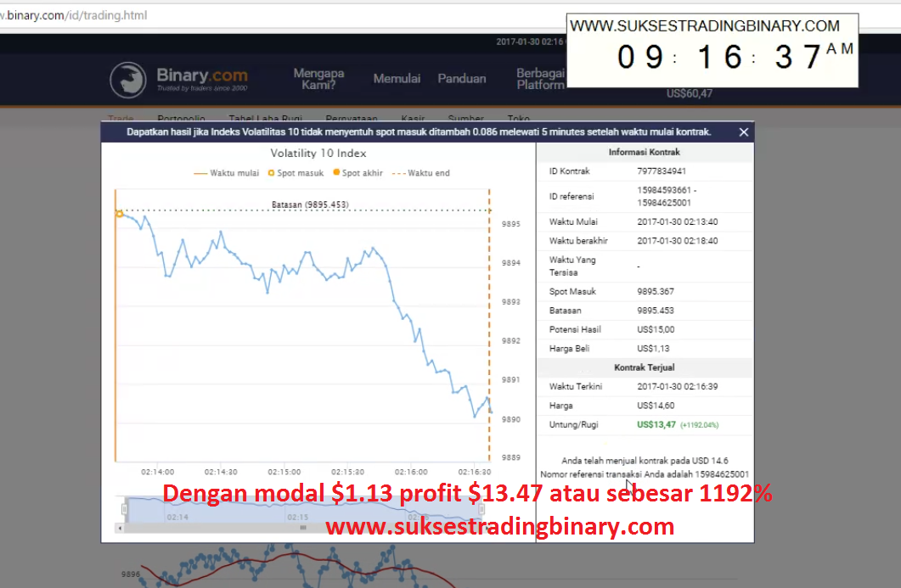Screen dimensions: 901x588
Task: Click the Waktu Yang Tersisa label
Action: (x=572, y=266)
